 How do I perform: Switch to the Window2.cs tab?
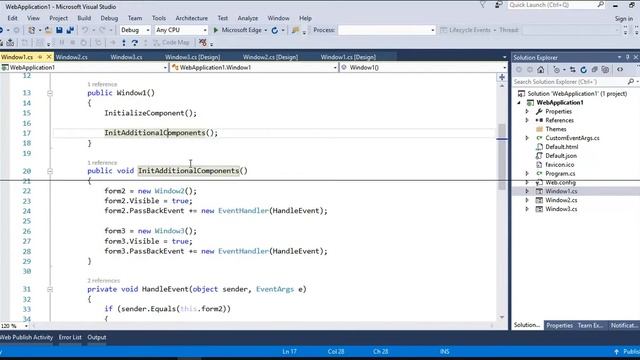pyautogui.click(x=71, y=57)
